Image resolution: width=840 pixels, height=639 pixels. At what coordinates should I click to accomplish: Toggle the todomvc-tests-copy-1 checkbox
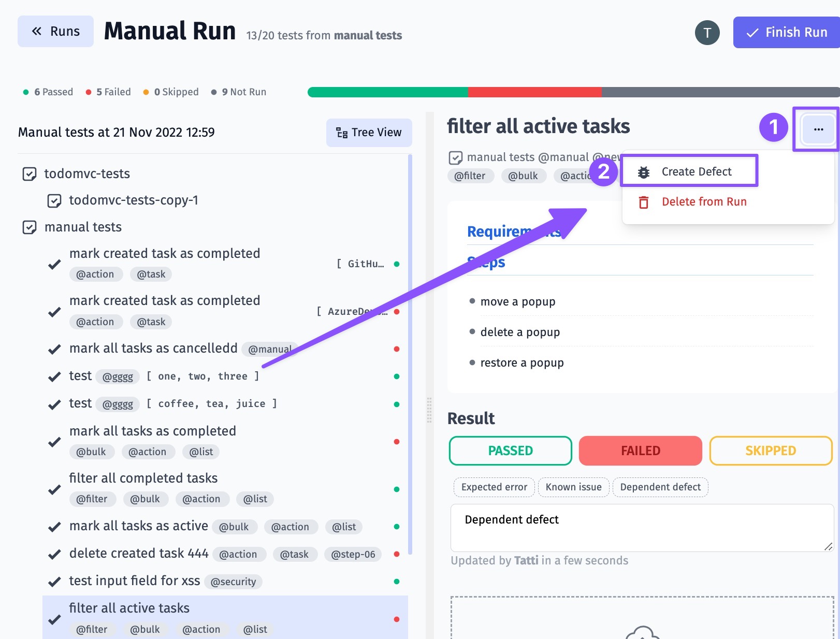click(x=54, y=201)
